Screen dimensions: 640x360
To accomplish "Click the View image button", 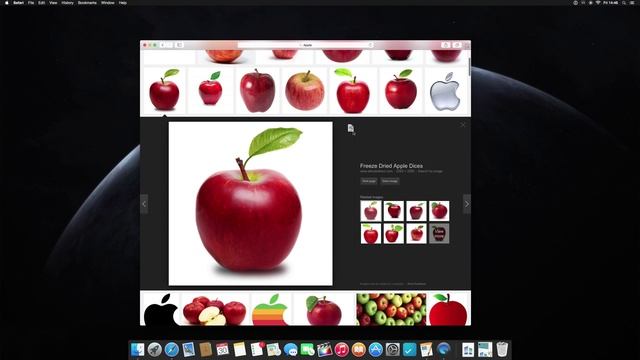I will click(390, 181).
